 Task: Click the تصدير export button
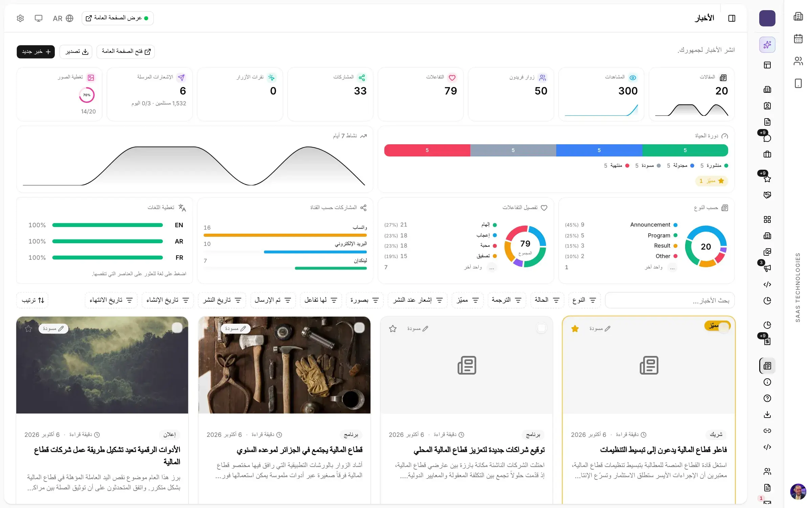(x=76, y=51)
